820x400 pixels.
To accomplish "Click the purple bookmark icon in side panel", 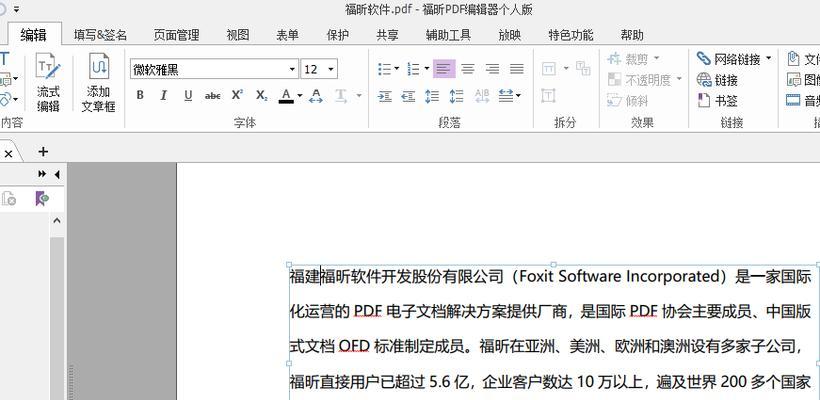I will pos(42,199).
